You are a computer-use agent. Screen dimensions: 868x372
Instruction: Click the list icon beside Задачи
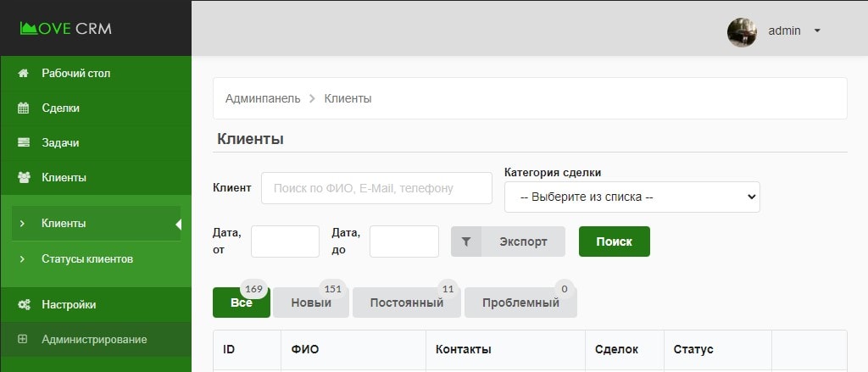click(23, 143)
